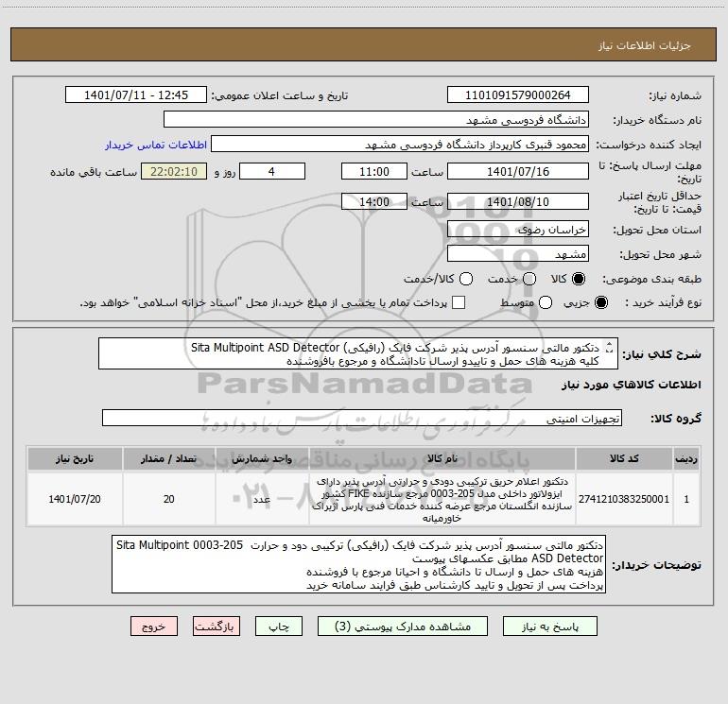Click the 'کد کالا' column header
The width and height of the screenshot is (728, 704).
[x=624, y=458]
